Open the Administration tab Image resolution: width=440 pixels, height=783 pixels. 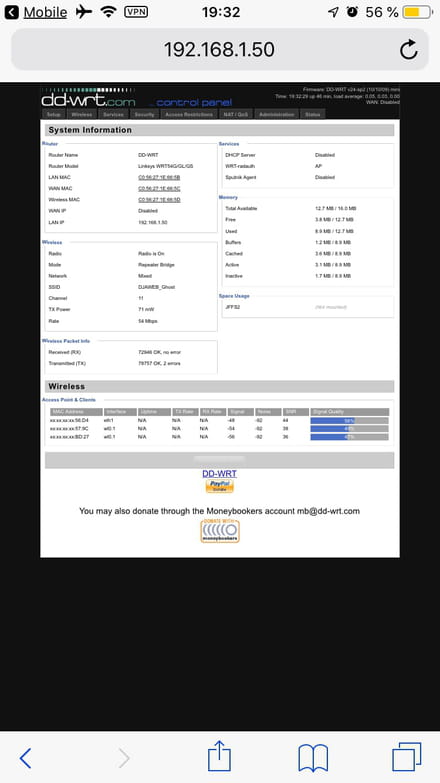pos(277,114)
